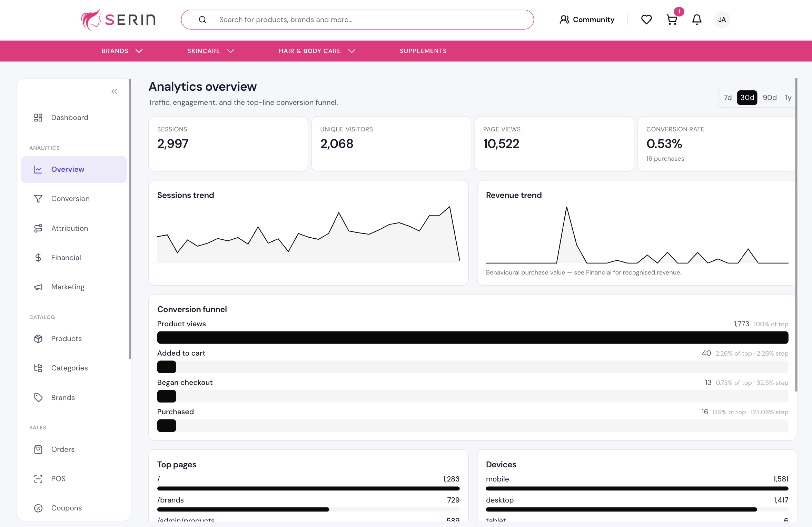Click the Orders bag icon
The image size is (812, 527).
coord(38,449)
